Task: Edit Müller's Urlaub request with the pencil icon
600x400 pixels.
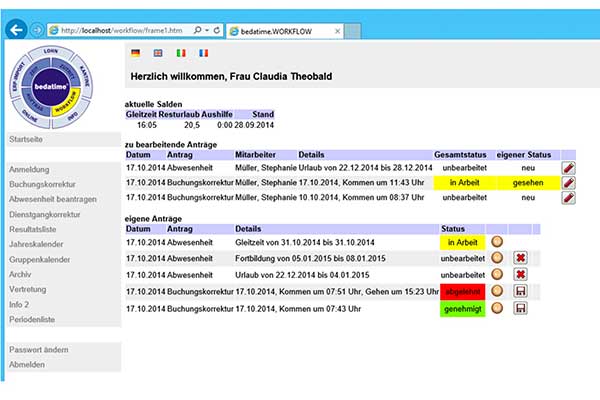Action: coord(569,168)
